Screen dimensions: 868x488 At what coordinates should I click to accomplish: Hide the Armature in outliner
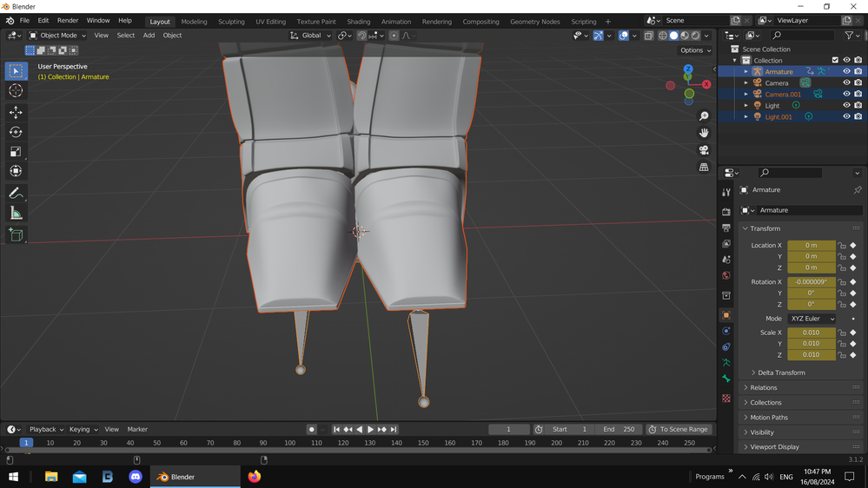point(846,72)
